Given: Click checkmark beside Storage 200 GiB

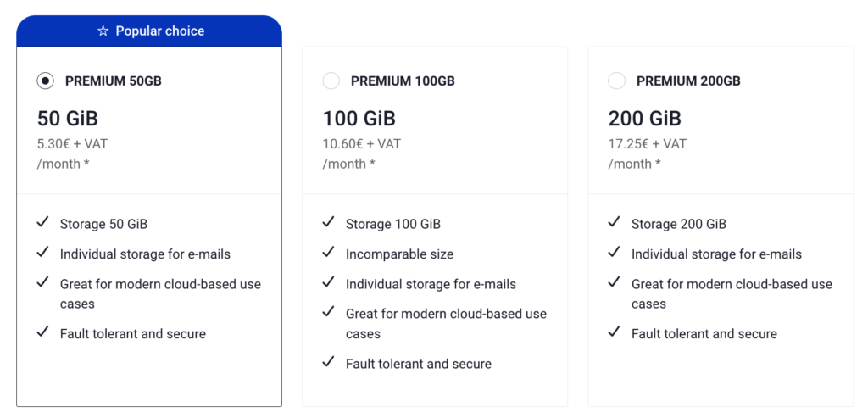Looking at the screenshot, I should click(x=614, y=222).
